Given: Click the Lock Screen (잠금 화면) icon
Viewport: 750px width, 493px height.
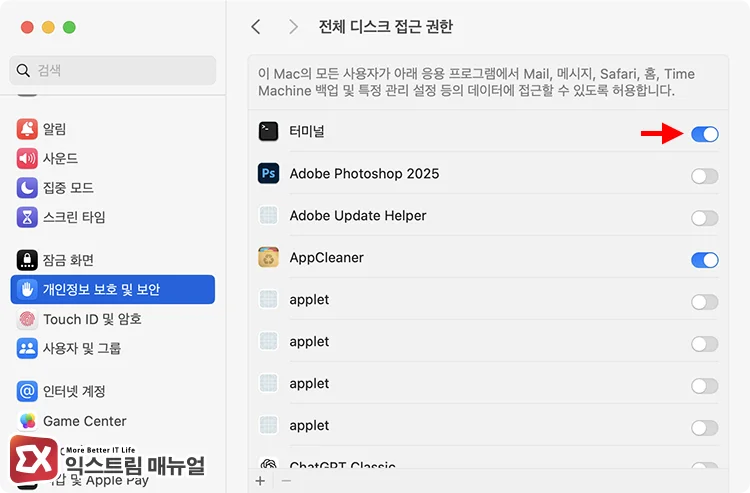Looking at the screenshot, I should click(x=27, y=260).
